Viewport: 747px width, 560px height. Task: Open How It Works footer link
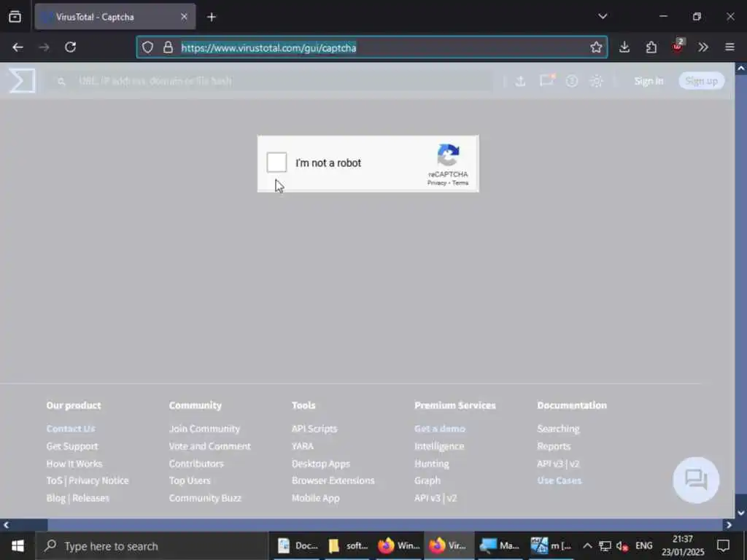click(x=74, y=463)
